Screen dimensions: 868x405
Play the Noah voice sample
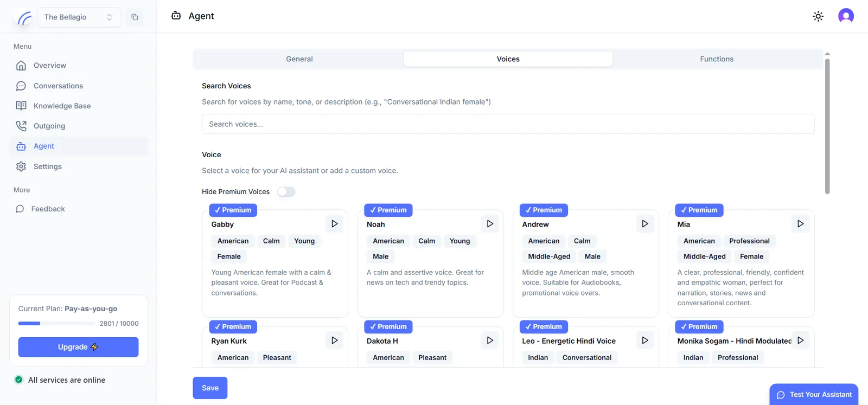(x=490, y=224)
